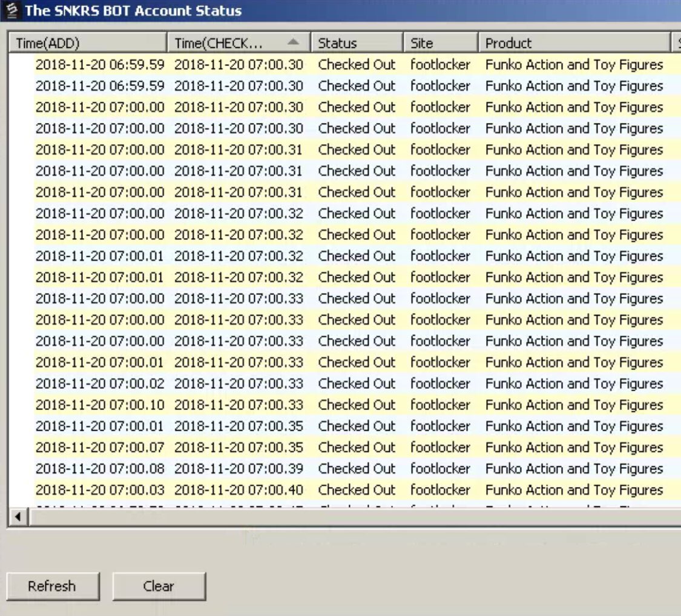This screenshot has width=681, height=616.
Task: Click the checkout time 07:00.35 in the 07:00.07 add row
Action: tap(239, 448)
